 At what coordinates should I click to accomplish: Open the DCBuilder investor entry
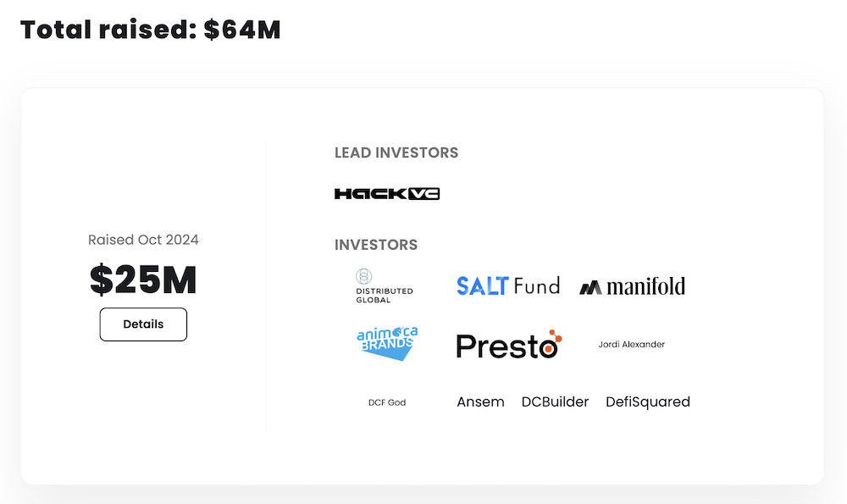tap(555, 402)
